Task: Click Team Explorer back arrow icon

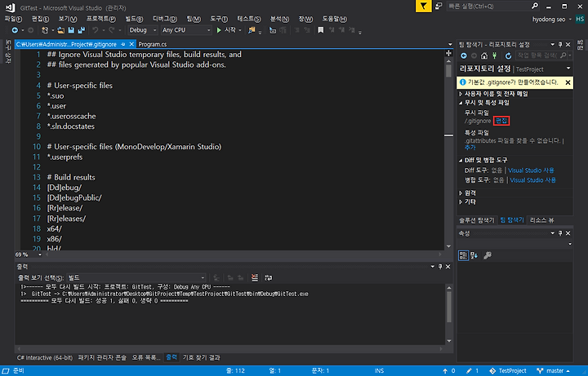Action: [464, 55]
